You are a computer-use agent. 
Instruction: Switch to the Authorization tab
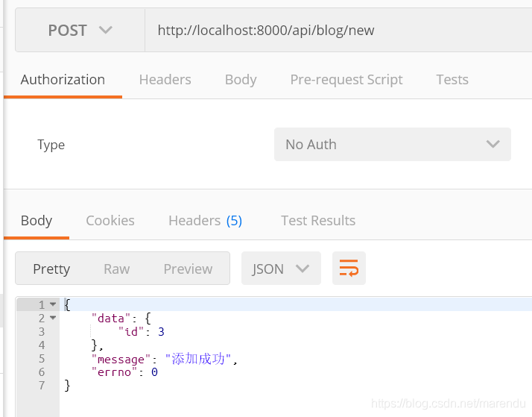(63, 80)
